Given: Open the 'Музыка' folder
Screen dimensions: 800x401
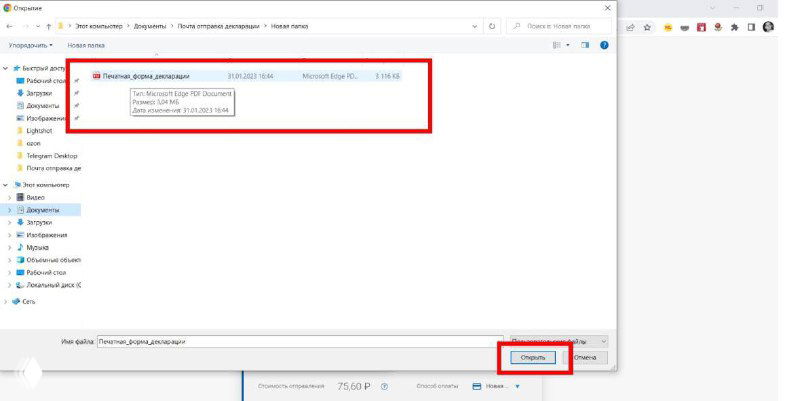Looking at the screenshot, I should click(x=37, y=247).
